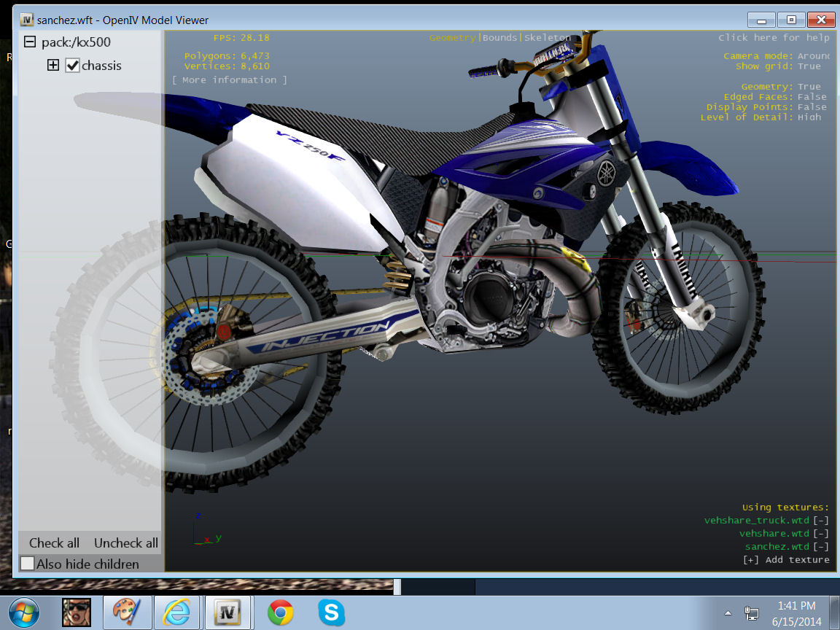The width and height of the screenshot is (840, 630).
Task: Toggle the Camera mode value
Action: coord(813,55)
